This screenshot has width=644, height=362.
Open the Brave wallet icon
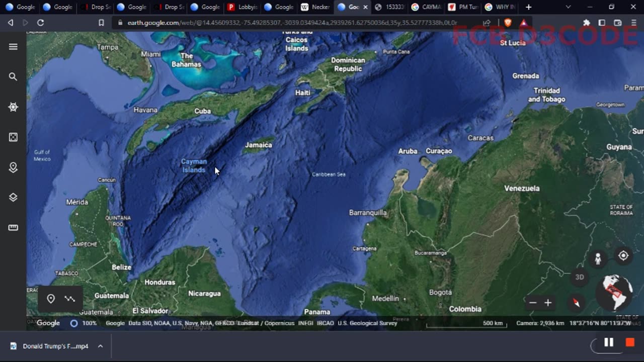pos(618,23)
